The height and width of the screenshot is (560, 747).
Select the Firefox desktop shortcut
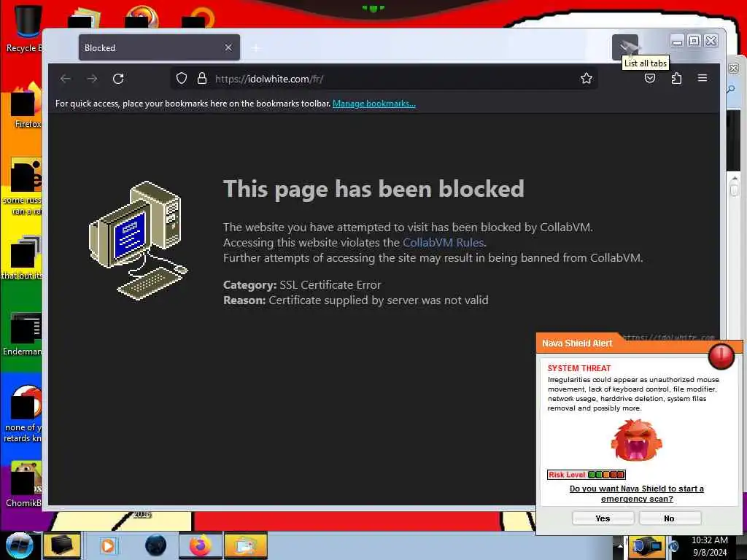tap(26, 106)
